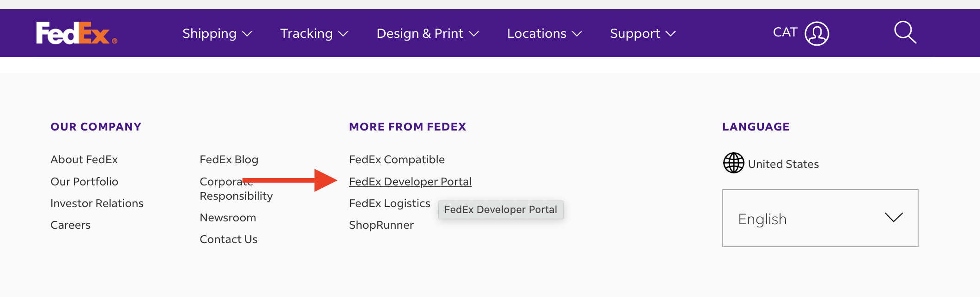Open the search magnifier icon

tap(905, 33)
